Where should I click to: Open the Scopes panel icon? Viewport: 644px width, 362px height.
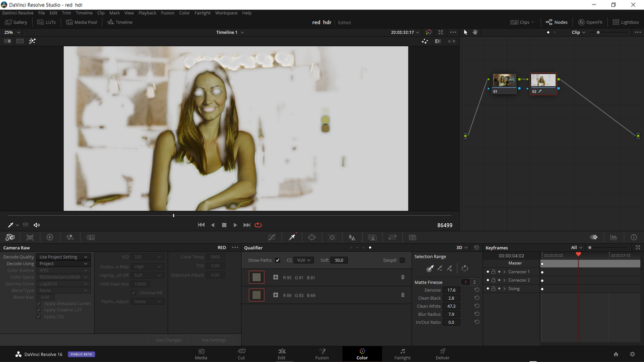(614, 237)
